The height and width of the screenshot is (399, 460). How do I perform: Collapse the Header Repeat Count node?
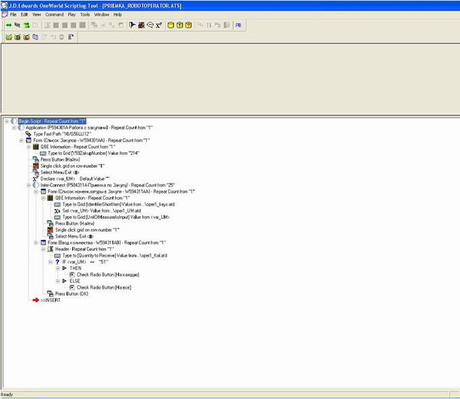click(43, 249)
